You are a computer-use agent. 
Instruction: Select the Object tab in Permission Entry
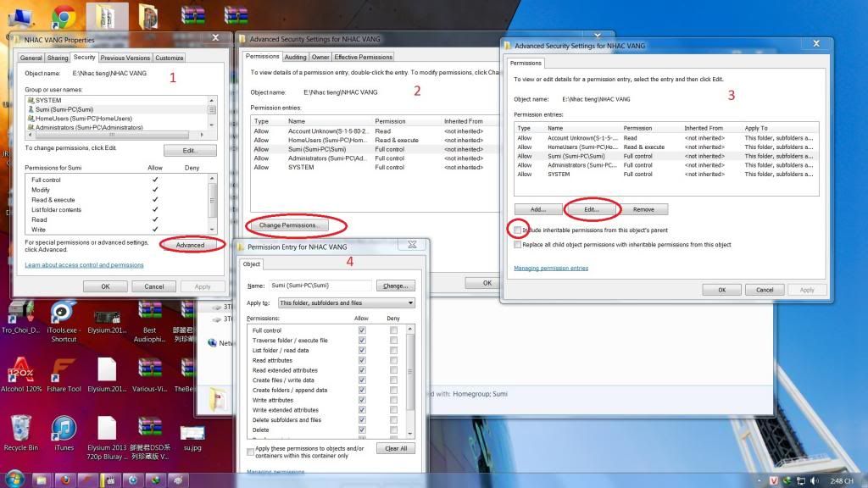pyautogui.click(x=251, y=264)
